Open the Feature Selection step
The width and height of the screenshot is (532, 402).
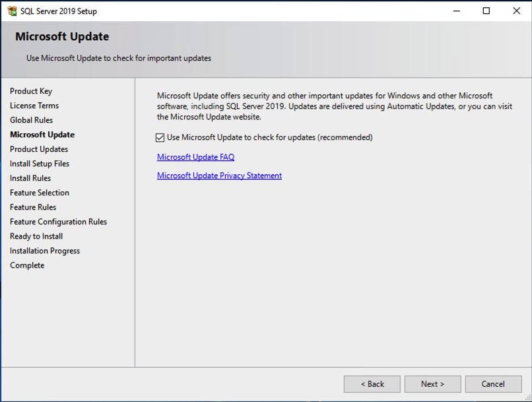[x=39, y=192]
